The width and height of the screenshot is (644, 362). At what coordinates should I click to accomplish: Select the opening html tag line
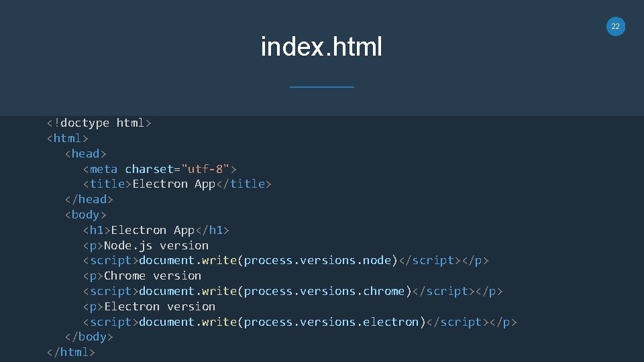click(67, 138)
